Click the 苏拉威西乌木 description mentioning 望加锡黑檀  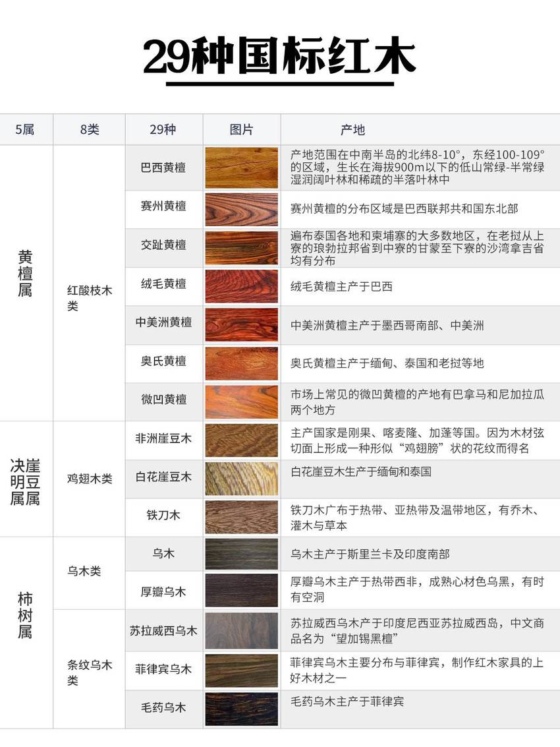click(x=418, y=631)
